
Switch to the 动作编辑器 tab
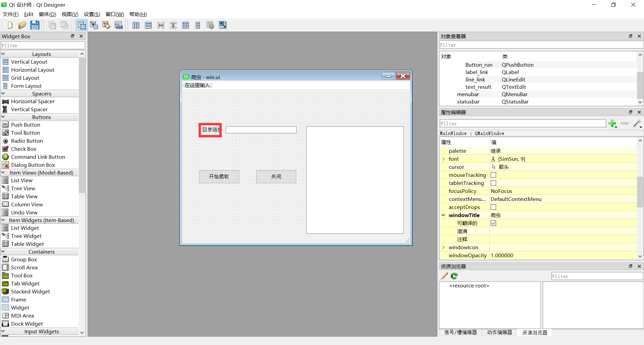point(499,332)
